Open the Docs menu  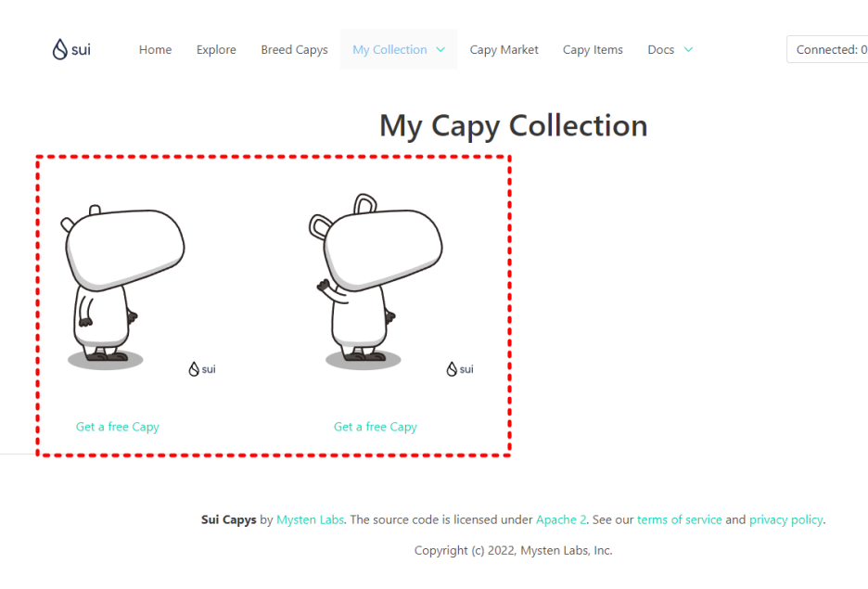[x=670, y=50]
